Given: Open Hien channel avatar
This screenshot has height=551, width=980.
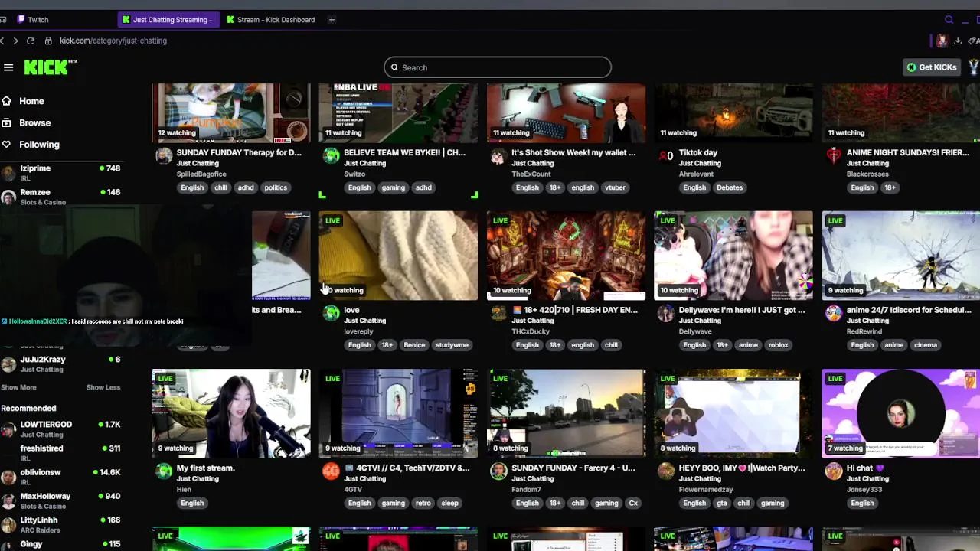Looking at the screenshot, I should 164,471.
